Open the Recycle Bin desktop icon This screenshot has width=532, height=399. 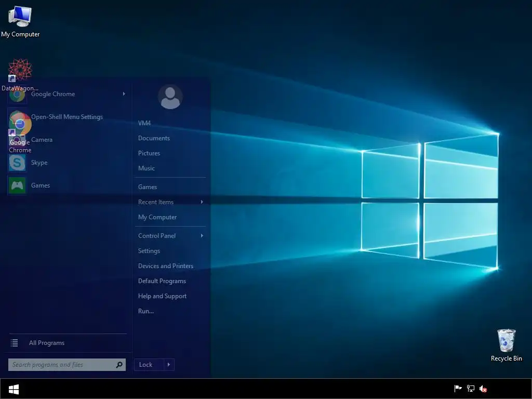click(506, 345)
